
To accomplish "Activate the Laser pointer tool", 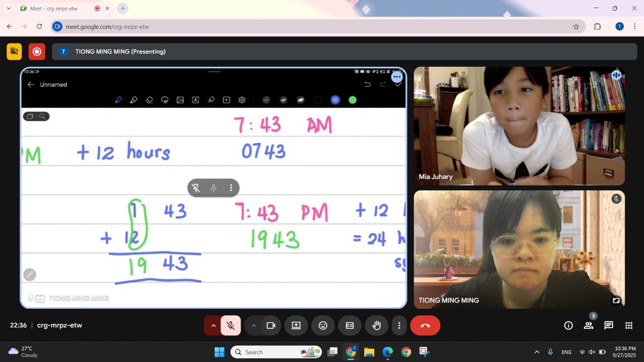I will [211, 100].
